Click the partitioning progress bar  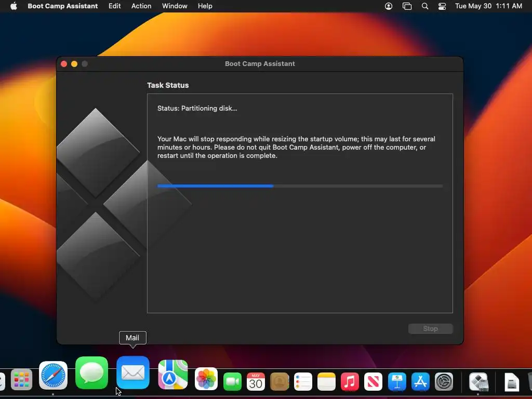pos(300,186)
